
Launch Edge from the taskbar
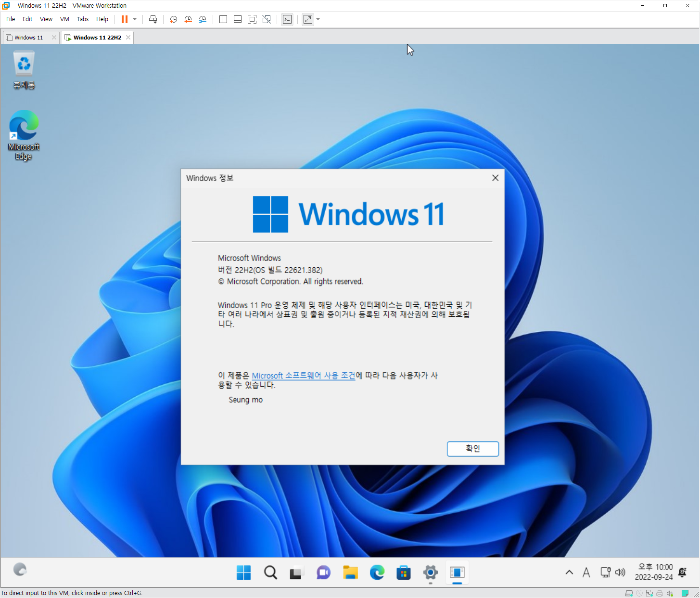point(377,572)
